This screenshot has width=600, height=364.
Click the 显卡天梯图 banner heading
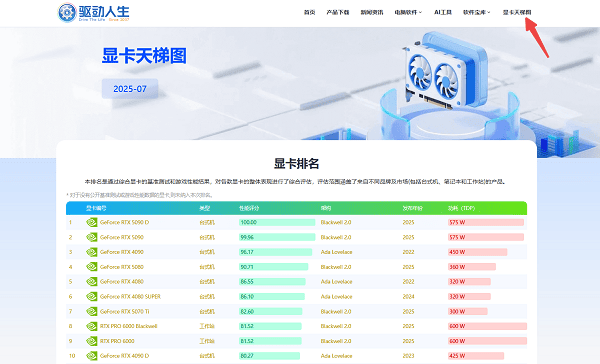144,56
